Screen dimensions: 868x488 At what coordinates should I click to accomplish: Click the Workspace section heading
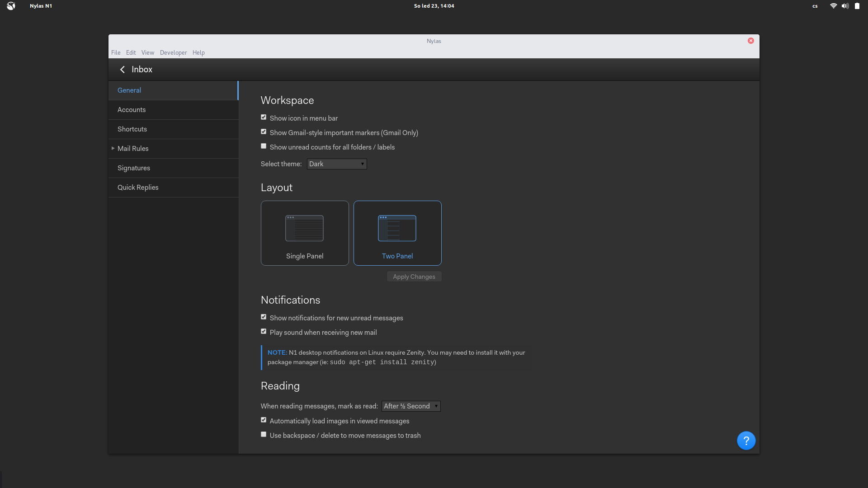pyautogui.click(x=287, y=100)
